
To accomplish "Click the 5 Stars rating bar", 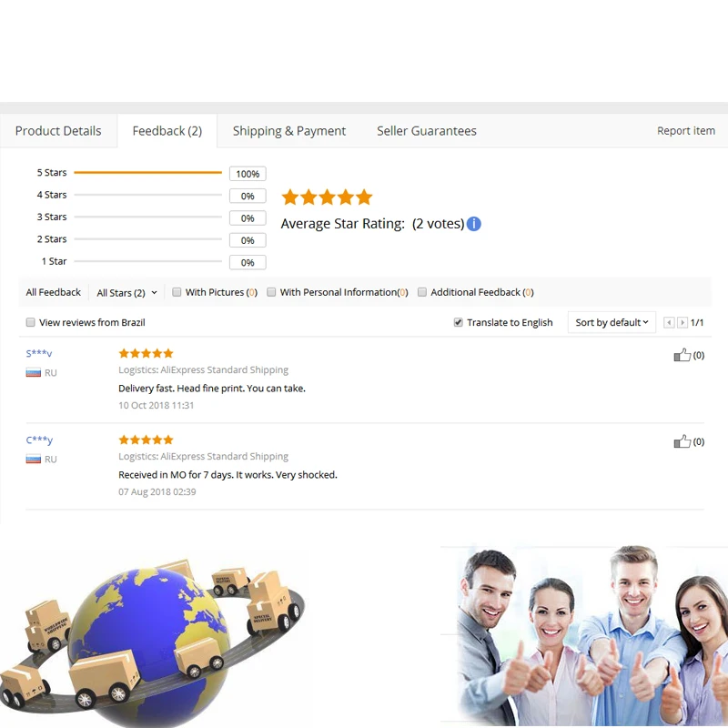I will click(147, 172).
